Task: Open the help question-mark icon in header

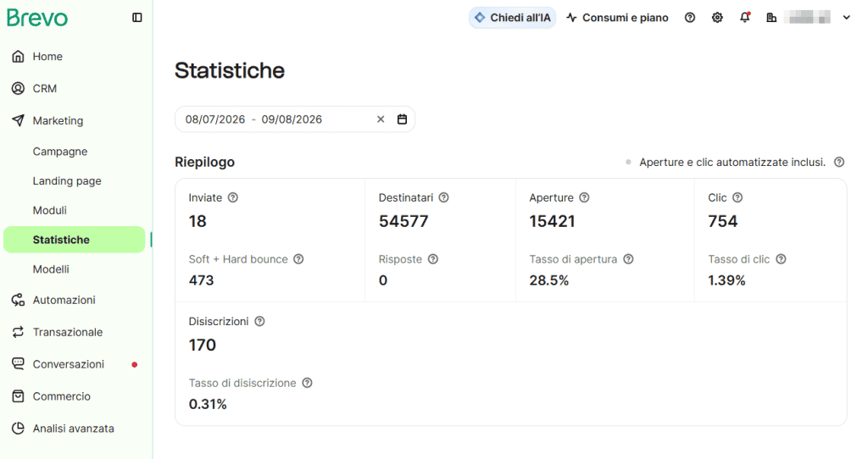Action: (x=690, y=18)
